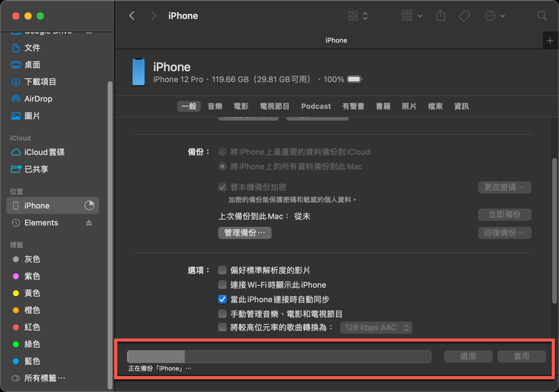The width and height of the screenshot is (559, 392).
Task: Click the backup progress bar
Action: tap(279, 356)
